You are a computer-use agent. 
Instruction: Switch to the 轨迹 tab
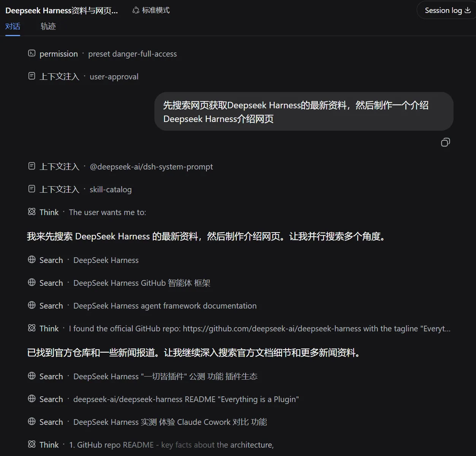point(48,26)
